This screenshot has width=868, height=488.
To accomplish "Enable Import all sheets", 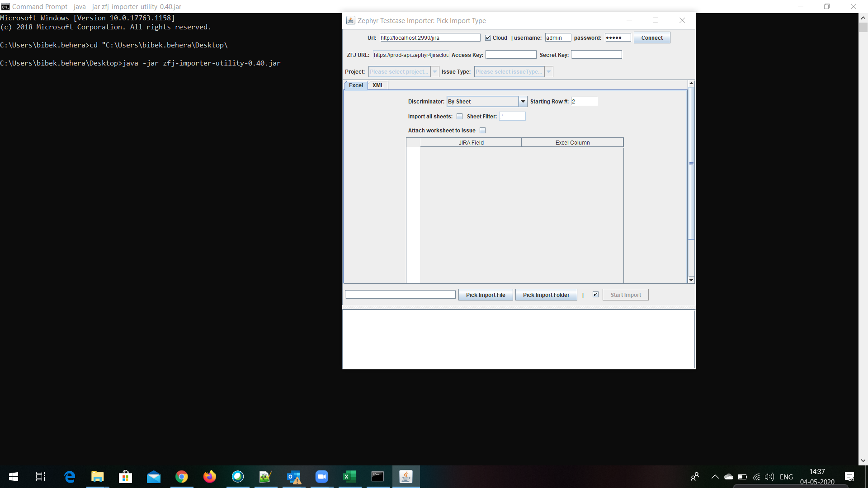I will click(459, 116).
